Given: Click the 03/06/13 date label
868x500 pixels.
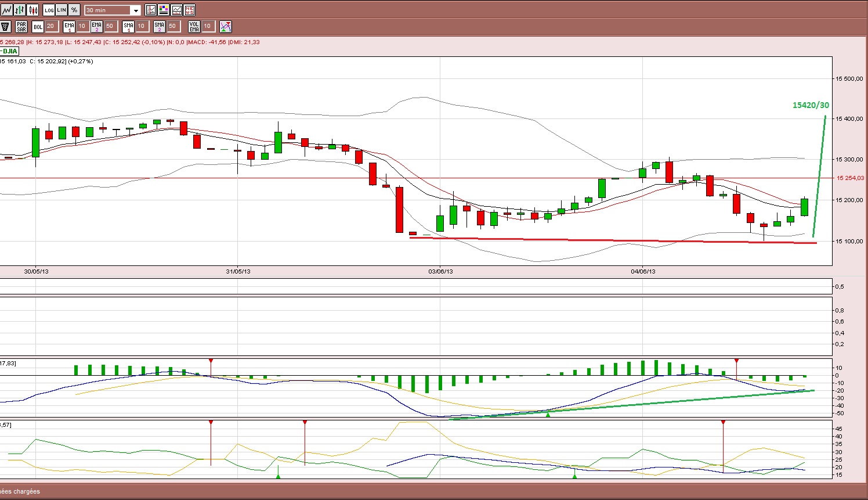Looking at the screenshot, I should click(x=441, y=271).
